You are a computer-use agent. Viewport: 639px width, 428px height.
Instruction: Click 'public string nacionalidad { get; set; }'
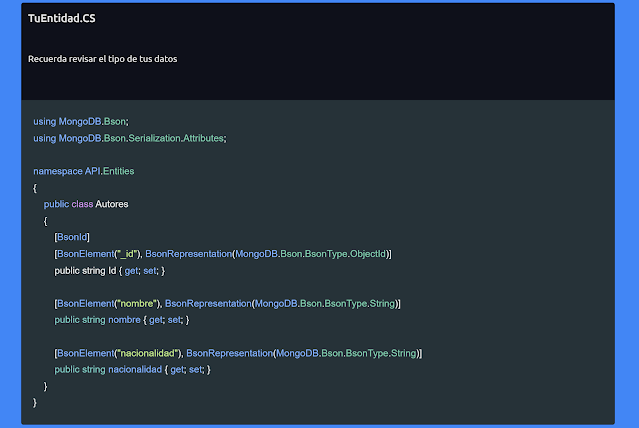(x=132, y=370)
